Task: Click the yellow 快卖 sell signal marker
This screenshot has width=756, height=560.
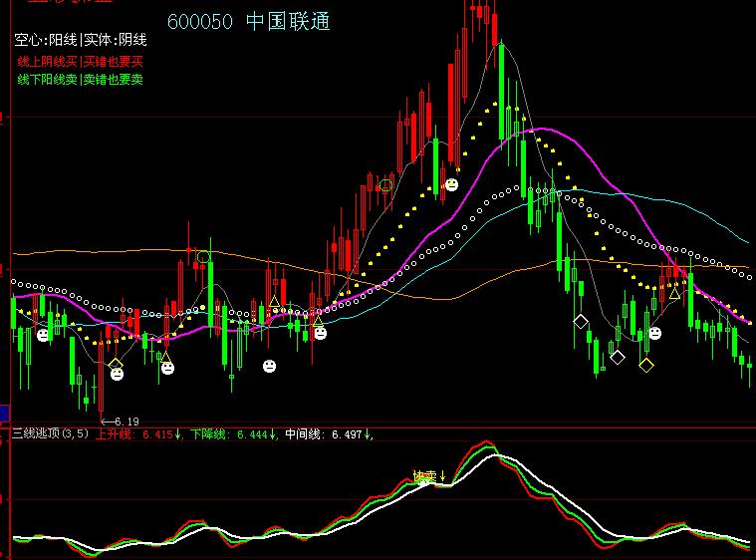Action: point(429,476)
